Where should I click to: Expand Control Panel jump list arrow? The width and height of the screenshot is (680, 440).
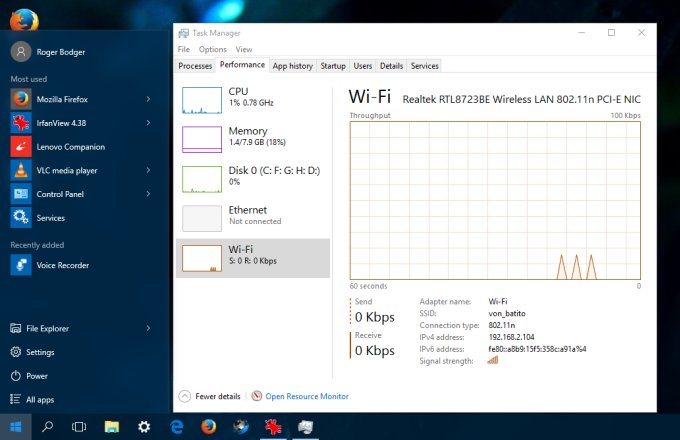click(x=148, y=194)
